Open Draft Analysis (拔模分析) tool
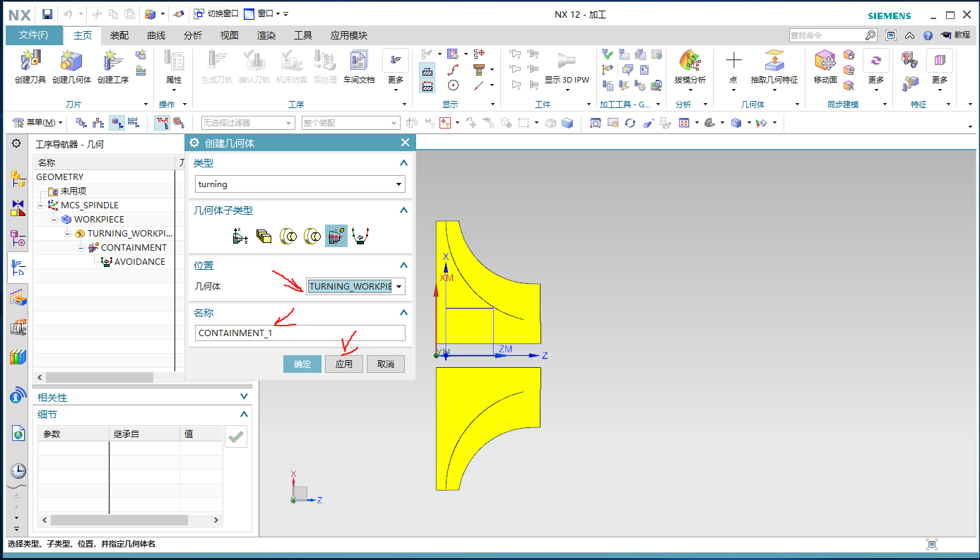This screenshot has width=980, height=560. (690, 68)
